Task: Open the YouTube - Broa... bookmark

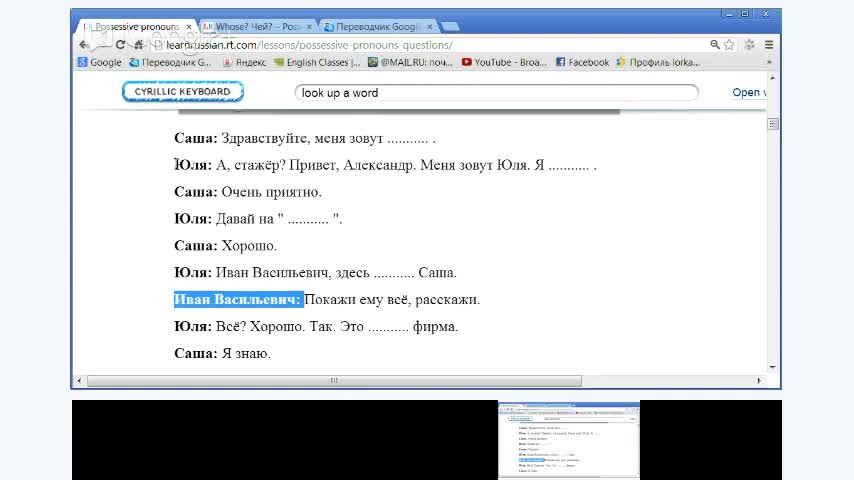Action: 504,62
